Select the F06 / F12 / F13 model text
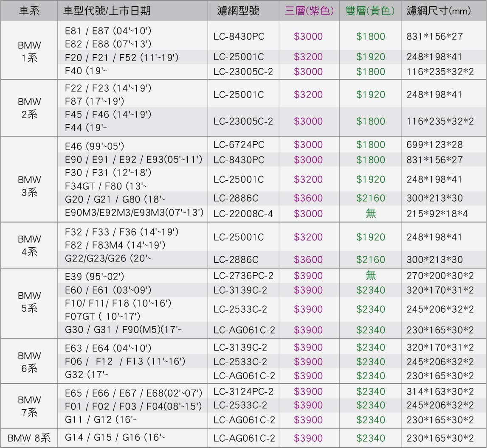Screen dimensions: 487x448 (125, 361)
